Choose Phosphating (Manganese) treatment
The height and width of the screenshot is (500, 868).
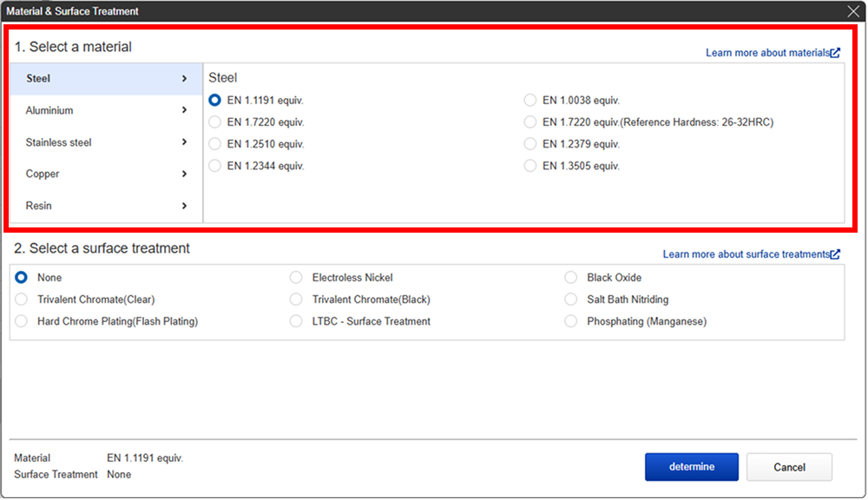571,322
